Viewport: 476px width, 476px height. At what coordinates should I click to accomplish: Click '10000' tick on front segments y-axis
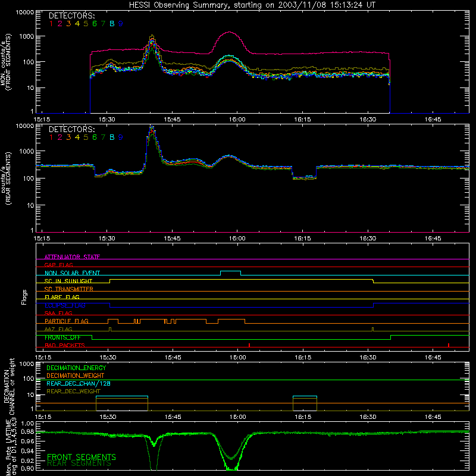point(24,12)
